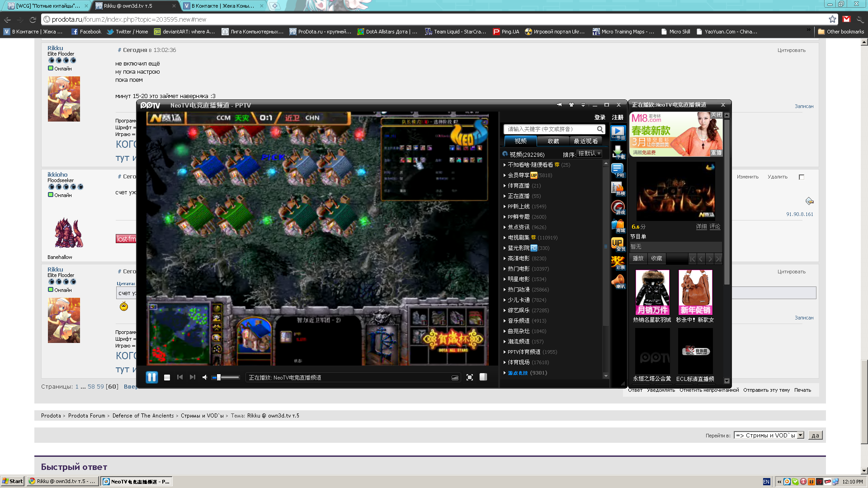Open the 商城 (shop) sidebar icon
The image size is (868, 488).
[618, 226]
